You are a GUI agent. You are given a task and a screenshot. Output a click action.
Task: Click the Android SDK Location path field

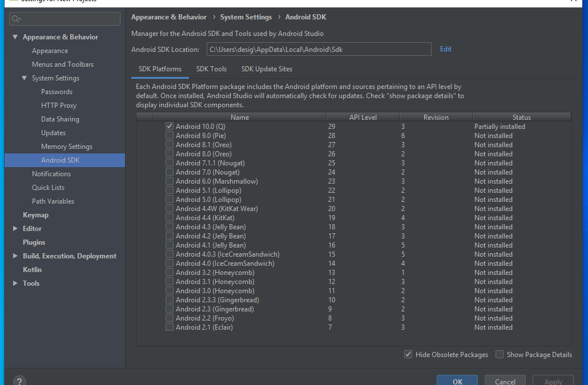tap(319, 49)
